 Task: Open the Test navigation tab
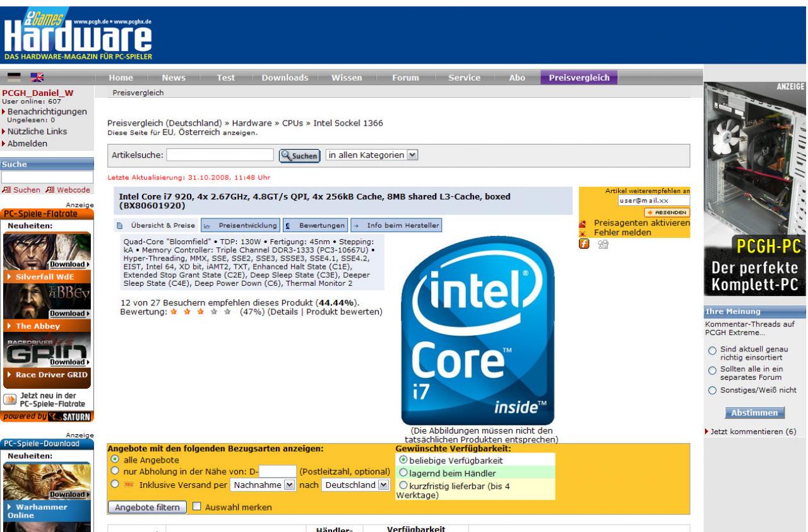(x=226, y=78)
